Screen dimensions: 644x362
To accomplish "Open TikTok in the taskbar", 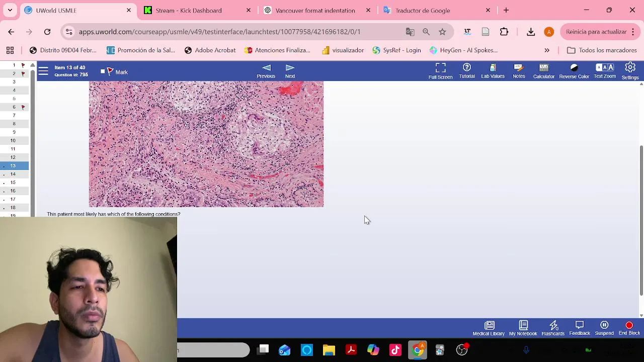I will pos(395,350).
